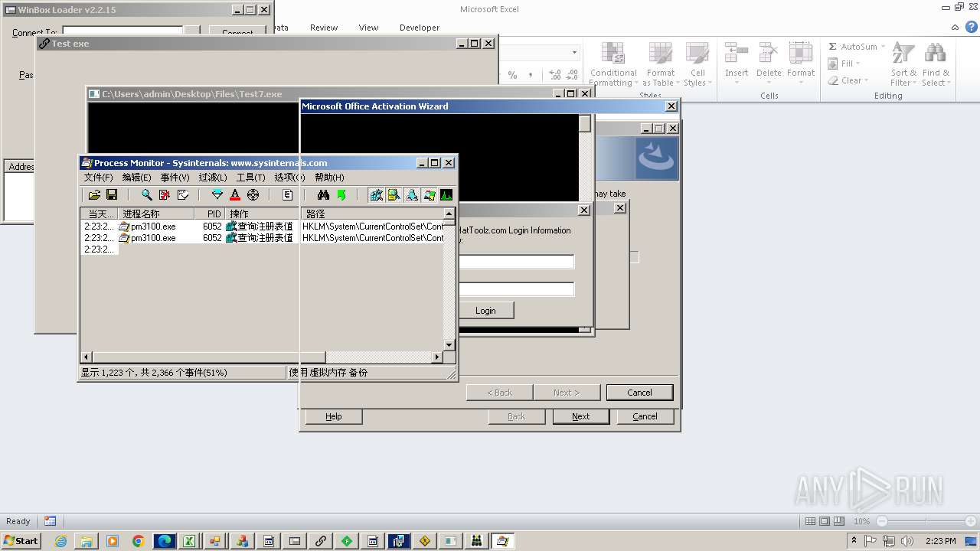This screenshot has height=551, width=980.
Task: Switch to Page Layout view in Excel status bar
Action: [x=825, y=521]
